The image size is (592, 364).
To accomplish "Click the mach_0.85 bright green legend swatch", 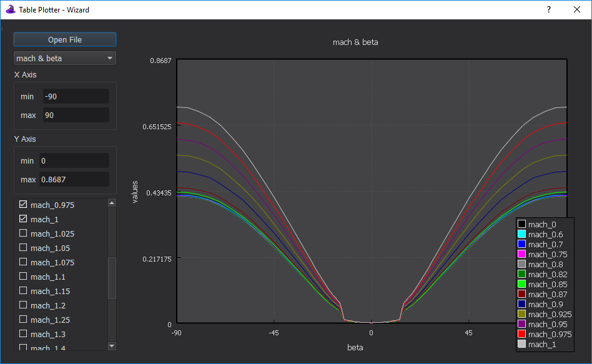I will pyautogui.click(x=521, y=284).
